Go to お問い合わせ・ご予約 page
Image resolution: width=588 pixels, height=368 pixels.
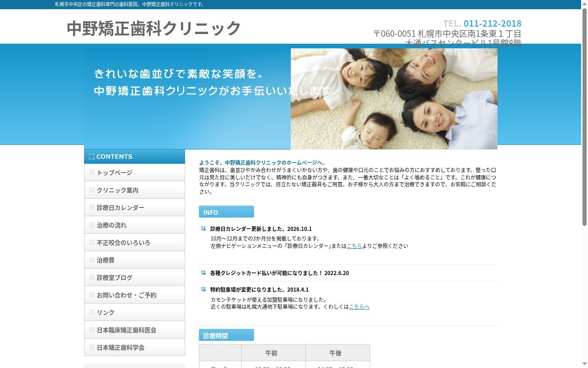[x=134, y=295]
